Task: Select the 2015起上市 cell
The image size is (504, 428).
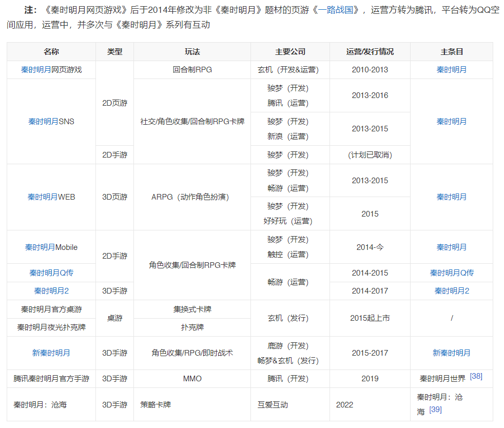Action: (x=370, y=318)
